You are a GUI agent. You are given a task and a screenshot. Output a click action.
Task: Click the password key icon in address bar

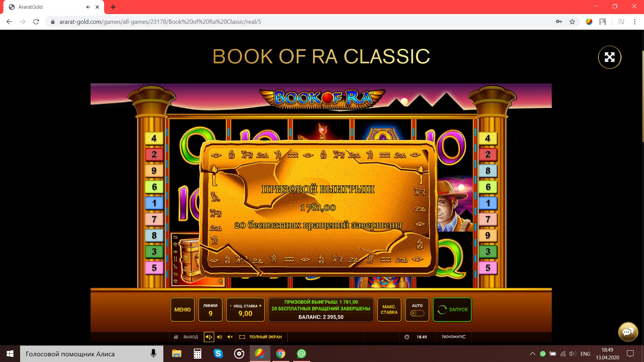click(x=559, y=22)
